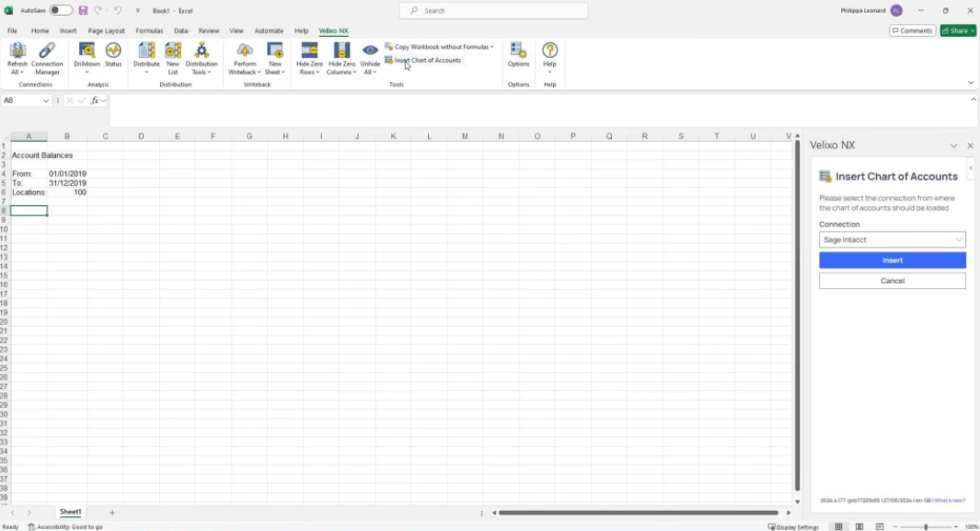Switch to Page Break Preview view

(x=880, y=526)
